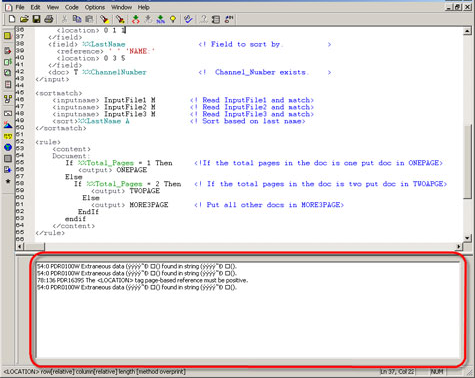Open the Options menu
Viewport: 475px width, 378px height.
[95, 7]
